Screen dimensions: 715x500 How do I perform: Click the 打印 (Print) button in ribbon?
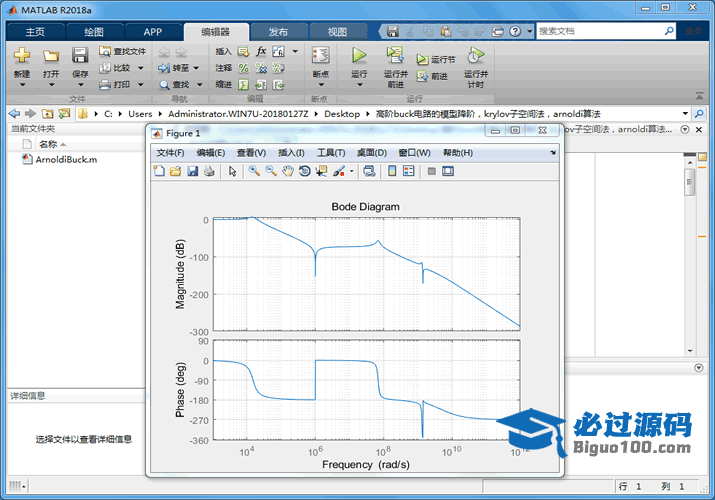[x=115, y=84]
